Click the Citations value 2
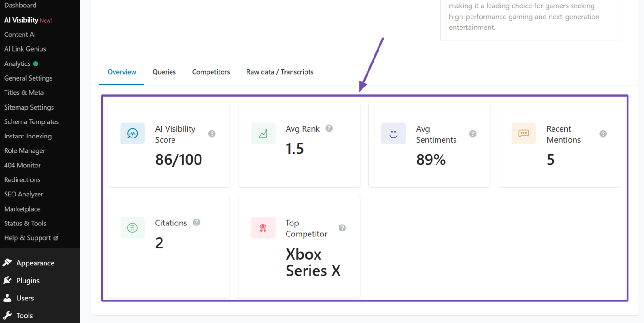 tap(159, 243)
